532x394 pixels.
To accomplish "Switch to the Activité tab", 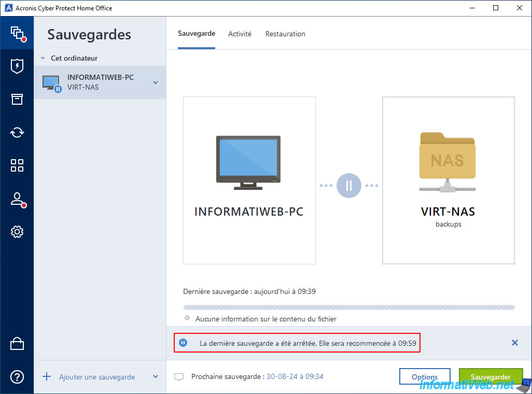I will pos(240,34).
